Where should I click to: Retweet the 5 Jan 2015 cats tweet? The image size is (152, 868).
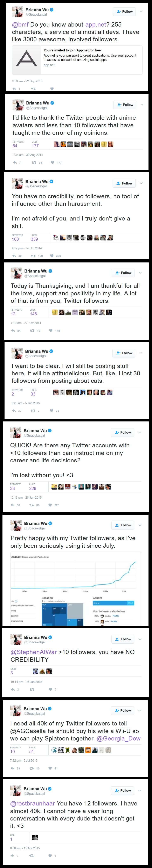click(33, 411)
